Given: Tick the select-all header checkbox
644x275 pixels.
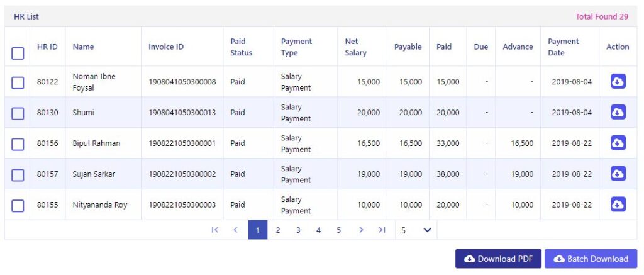Looking at the screenshot, I should 18,53.
